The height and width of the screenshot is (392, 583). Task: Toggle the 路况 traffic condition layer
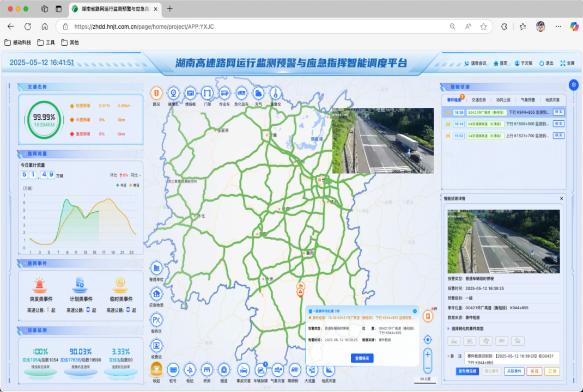156,93
